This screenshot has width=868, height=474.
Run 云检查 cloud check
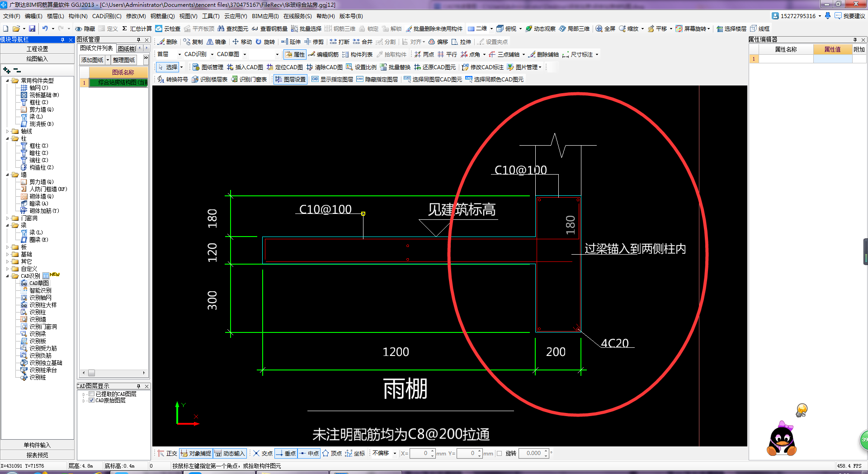[168, 28]
